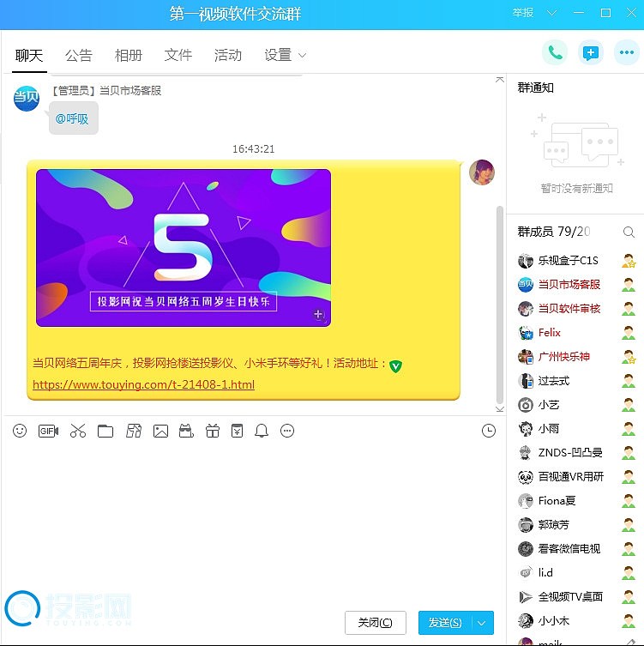Click the 关闭(C) button
Screen dimensions: 644x646
[375, 623]
